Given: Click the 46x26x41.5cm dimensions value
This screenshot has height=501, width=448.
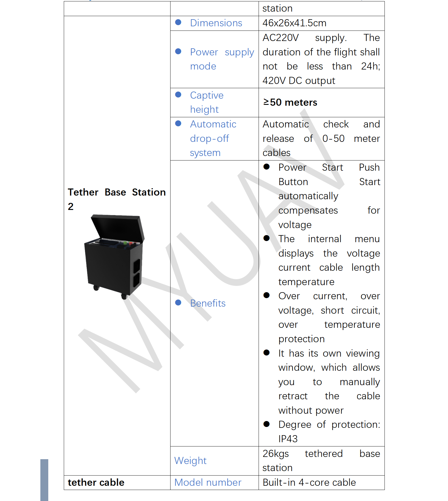Looking at the screenshot, I should tap(294, 23).
